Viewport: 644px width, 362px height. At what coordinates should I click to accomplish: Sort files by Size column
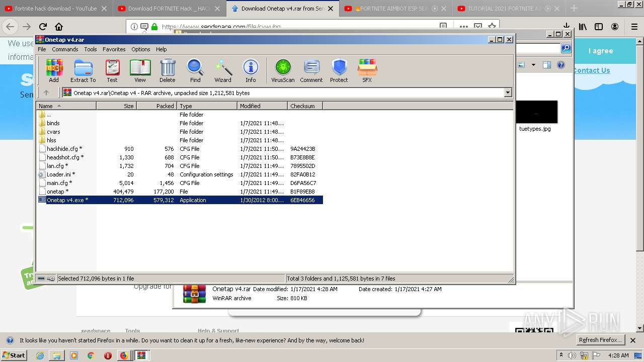click(116, 106)
